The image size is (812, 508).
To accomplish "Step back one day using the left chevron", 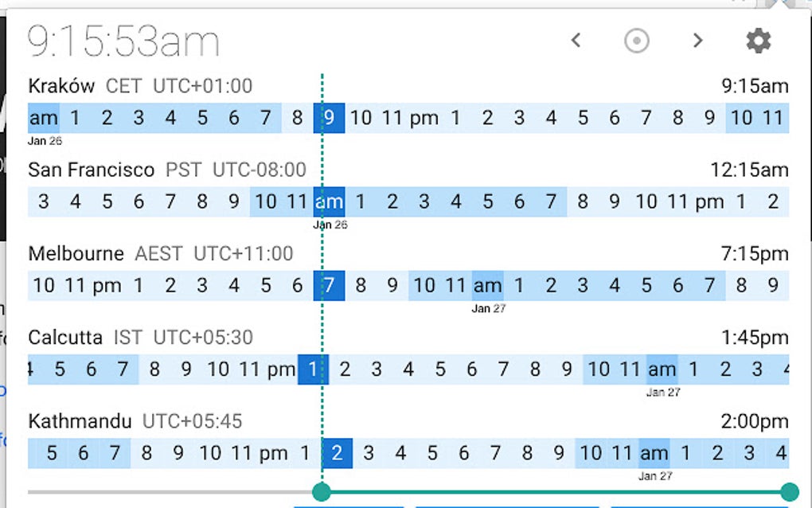I will [576, 40].
